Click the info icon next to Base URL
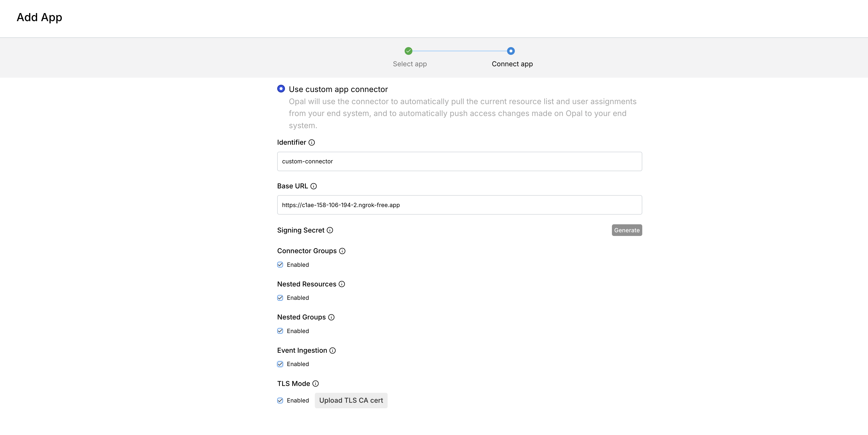868x435 pixels. [313, 186]
